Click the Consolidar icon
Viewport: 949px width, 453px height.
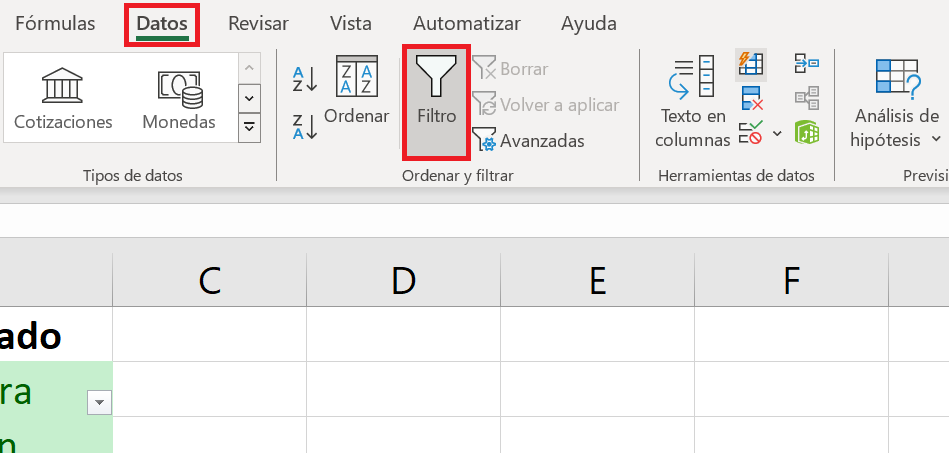pos(806,64)
